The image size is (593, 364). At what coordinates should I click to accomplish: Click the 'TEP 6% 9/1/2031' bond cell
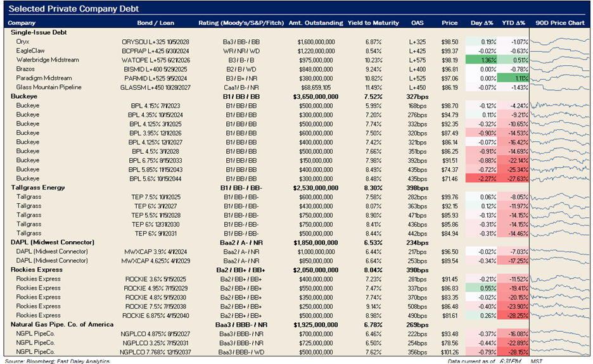[x=155, y=234]
